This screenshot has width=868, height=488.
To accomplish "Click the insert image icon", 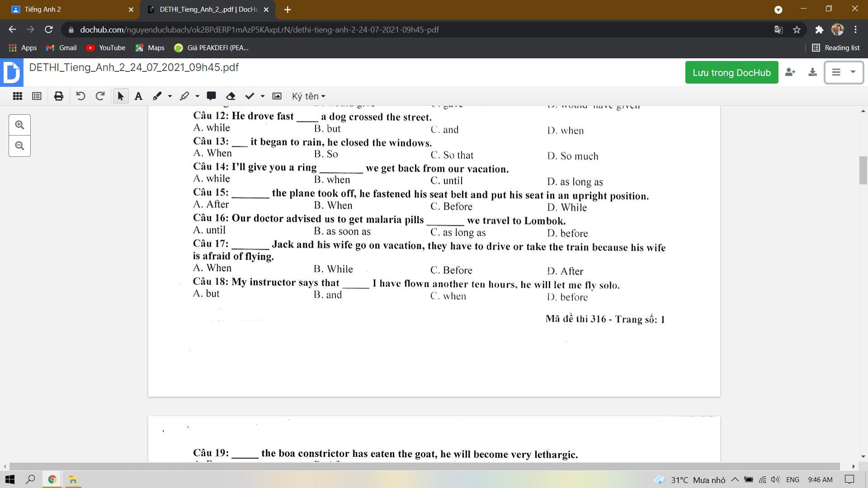I will (x=277, y=96).
